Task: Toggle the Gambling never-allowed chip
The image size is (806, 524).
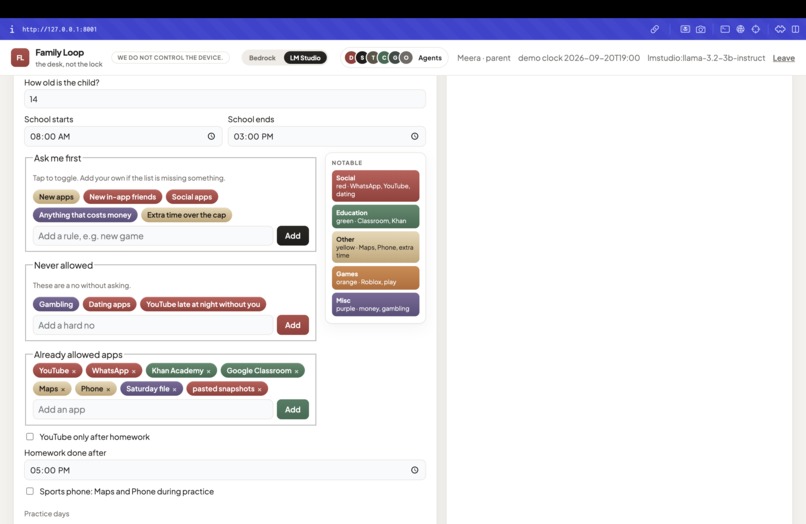Action: [x=56, y=304]
